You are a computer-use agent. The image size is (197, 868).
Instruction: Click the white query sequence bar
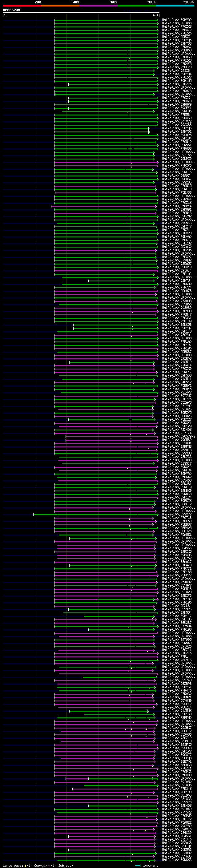coord(81,13)
